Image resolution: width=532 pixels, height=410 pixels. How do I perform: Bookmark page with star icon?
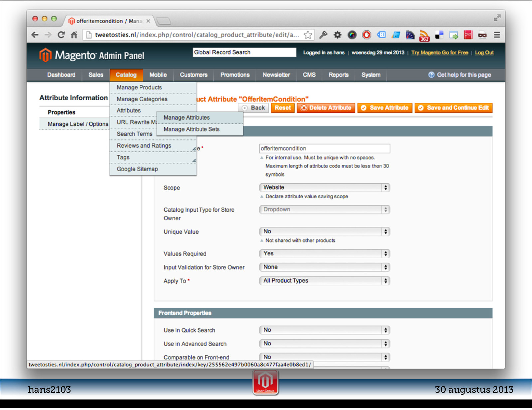point(308,35)
